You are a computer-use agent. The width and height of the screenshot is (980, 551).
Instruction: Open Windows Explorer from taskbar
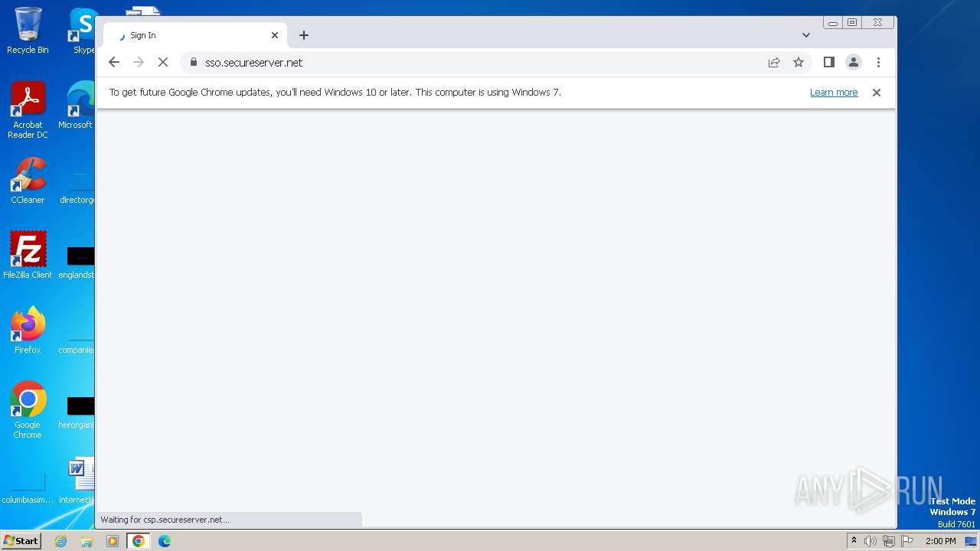87,541
